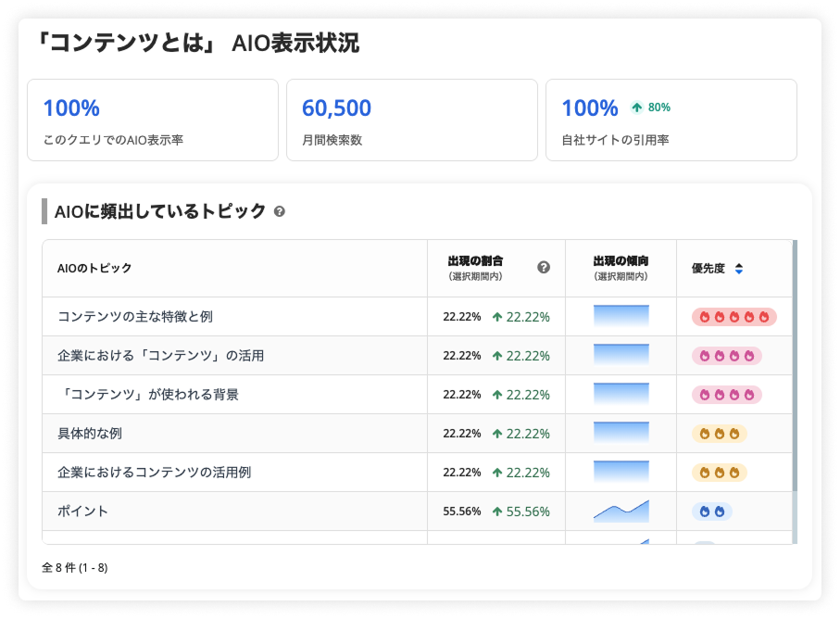Click pink flame badge for 「コンテンツ」が使われる背景
The height and width of the screenshot is (619, 840).
(x=726, y=395)
